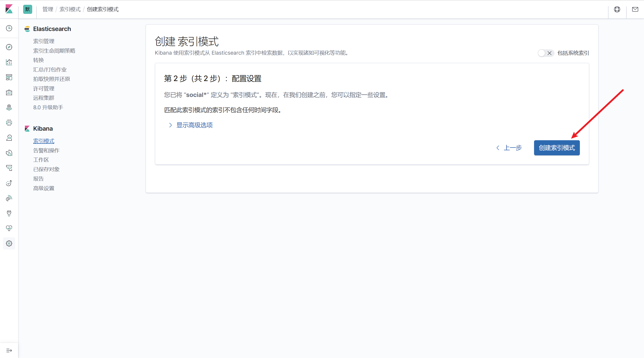Expand 显示高级选项 section

pyautogui.click(x=194, y=125)
